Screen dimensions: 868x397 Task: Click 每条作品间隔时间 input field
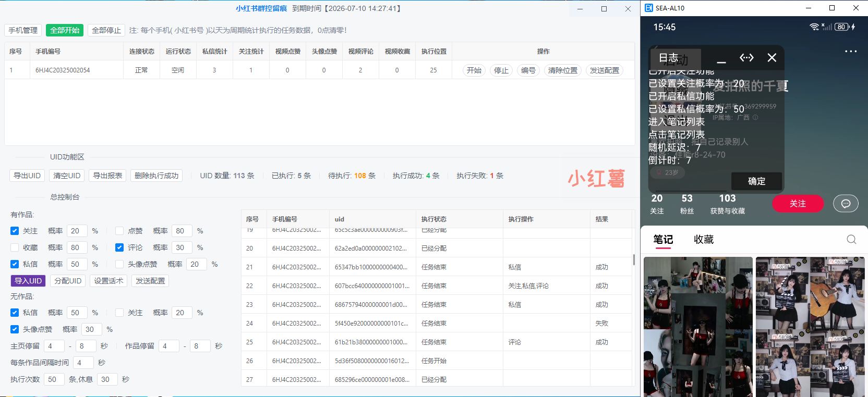click(x=83, y=363)
